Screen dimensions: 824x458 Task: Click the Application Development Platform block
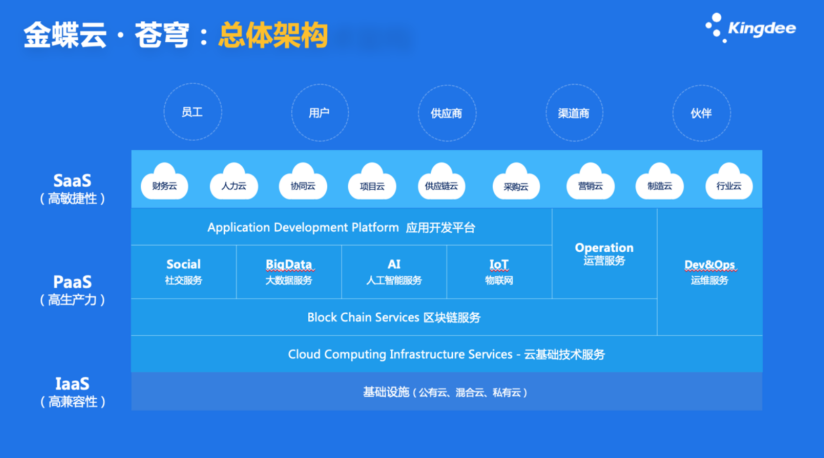pos(342,227)
